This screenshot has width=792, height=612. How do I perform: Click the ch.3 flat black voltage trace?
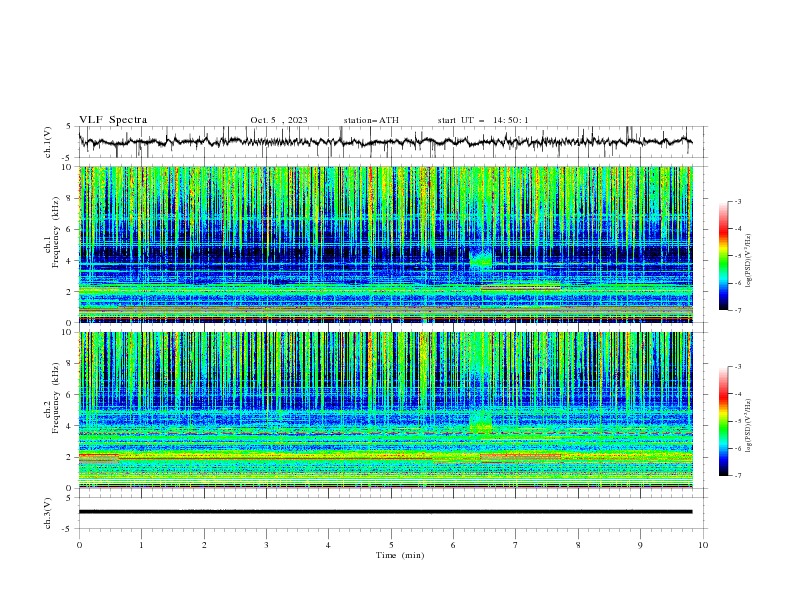pyautogui.click(x=385, y=512)
